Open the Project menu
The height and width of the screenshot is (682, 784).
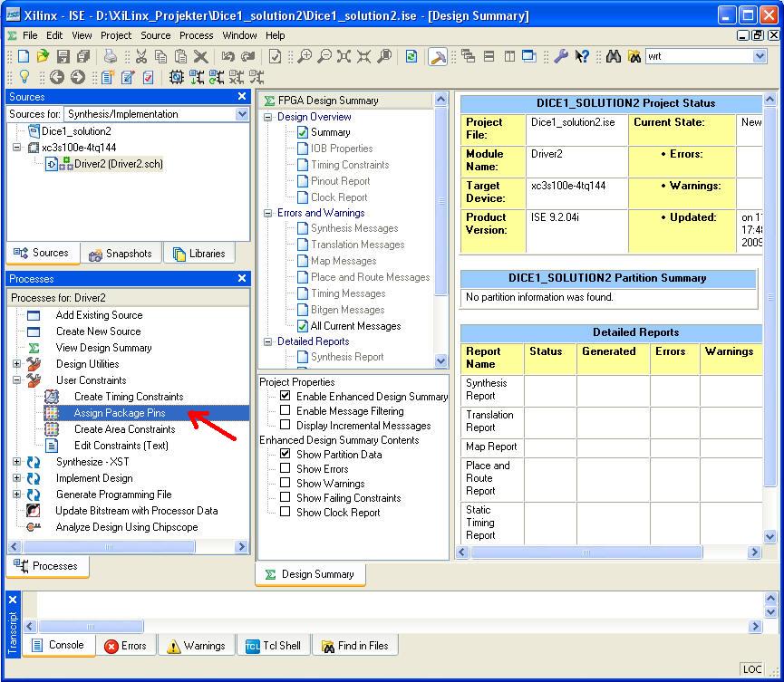tap(116, 35)
